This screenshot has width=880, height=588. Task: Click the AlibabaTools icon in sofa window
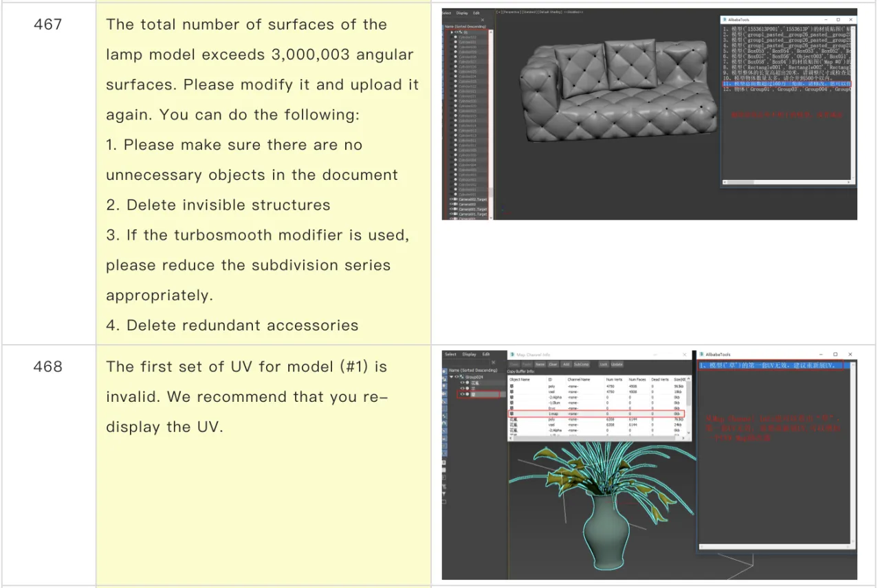725,20
